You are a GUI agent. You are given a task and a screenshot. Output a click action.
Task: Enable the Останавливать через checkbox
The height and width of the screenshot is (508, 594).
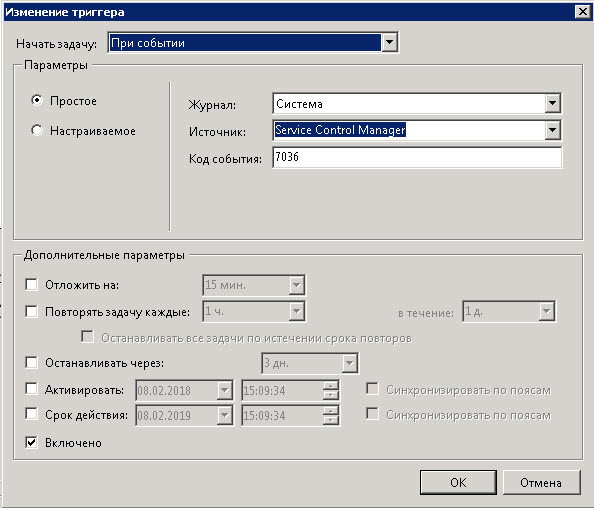coord(31,363)
